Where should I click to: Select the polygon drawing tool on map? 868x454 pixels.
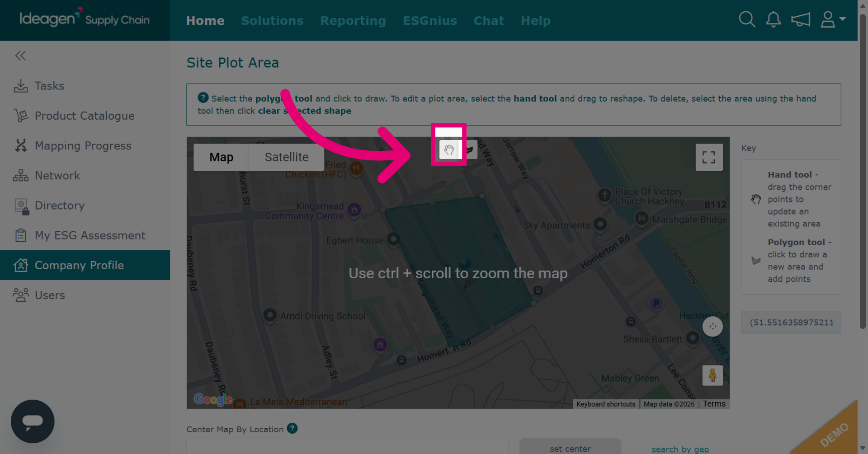coord(469,150)
